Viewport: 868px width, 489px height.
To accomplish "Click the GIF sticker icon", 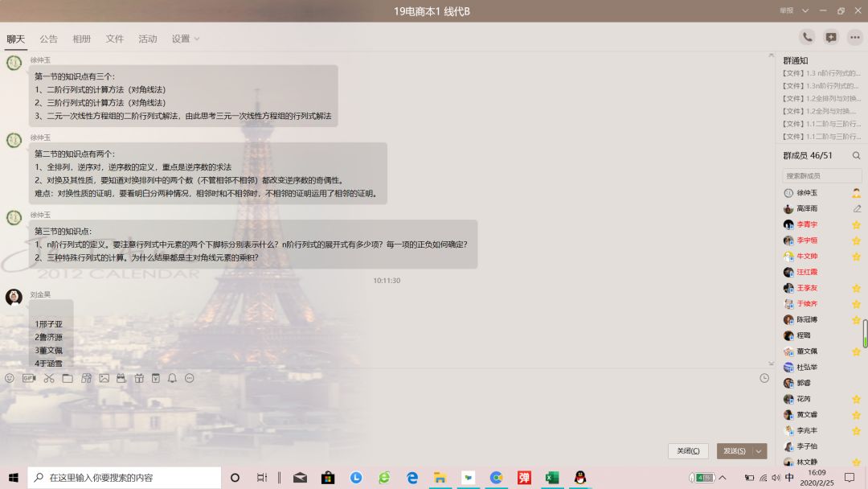I will click(x=29, y=378).
